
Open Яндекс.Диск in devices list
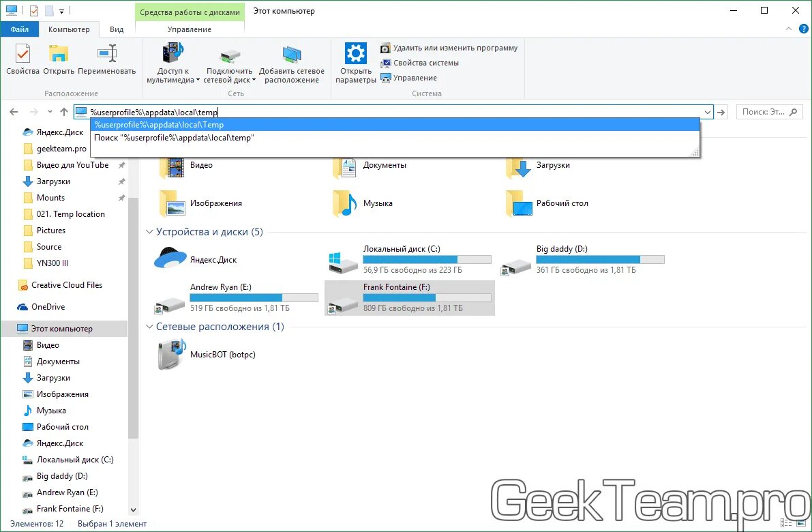[195, 260]
